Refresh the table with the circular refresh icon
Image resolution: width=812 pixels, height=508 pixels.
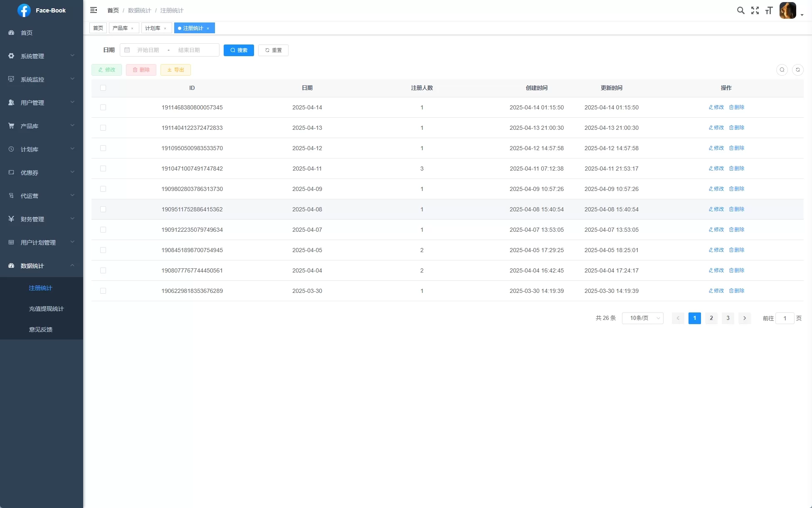(797, 70)
